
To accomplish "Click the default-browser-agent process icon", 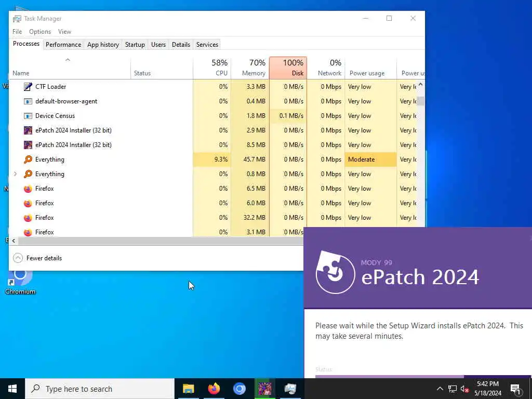I will [x=28, y=101].
